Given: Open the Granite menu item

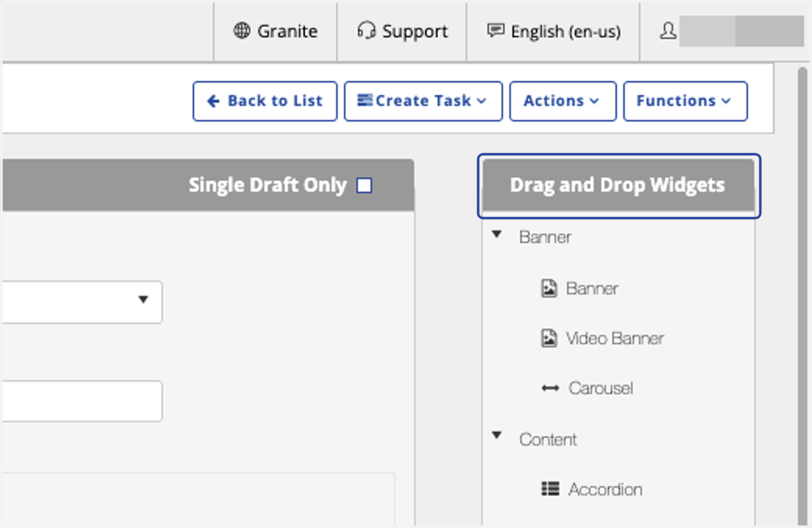Looking at the screenshot, I should point(275,31).
